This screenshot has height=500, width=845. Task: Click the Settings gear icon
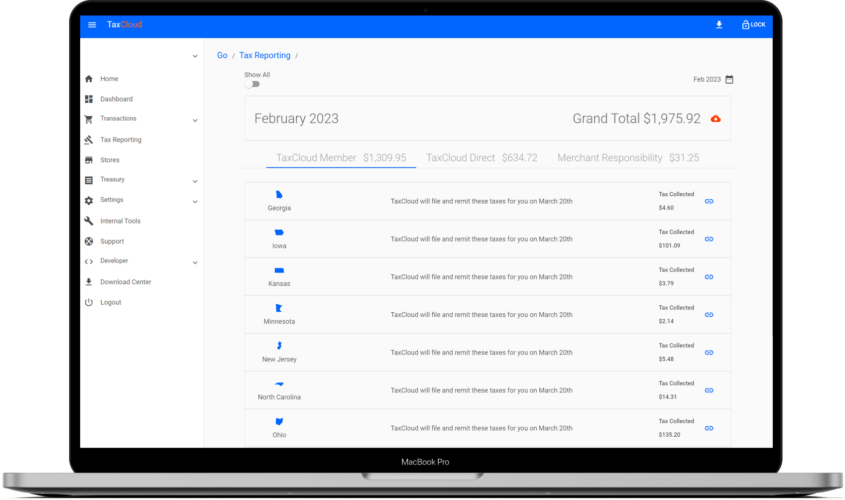click(89, 200)
